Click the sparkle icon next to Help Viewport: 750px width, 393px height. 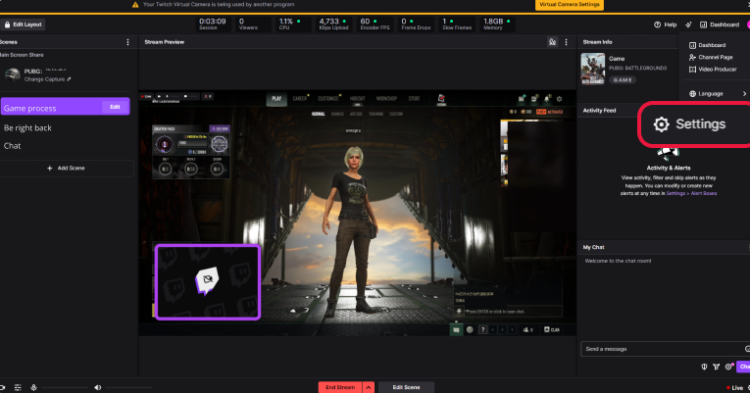click(688, 24)
